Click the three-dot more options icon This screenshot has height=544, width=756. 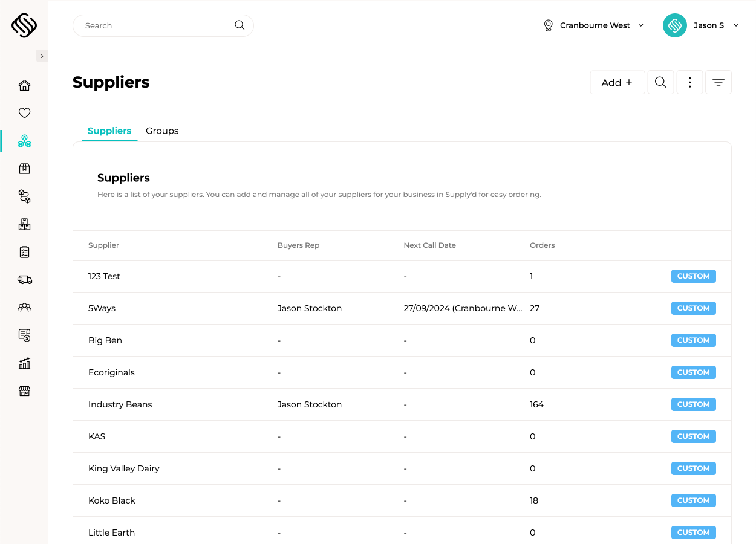pos(689,82)
